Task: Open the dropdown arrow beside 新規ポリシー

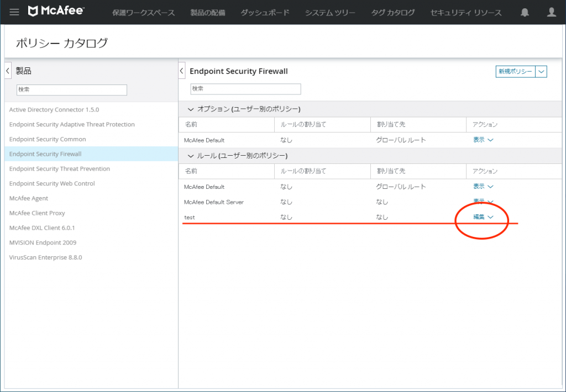Action: pos(541,71)
